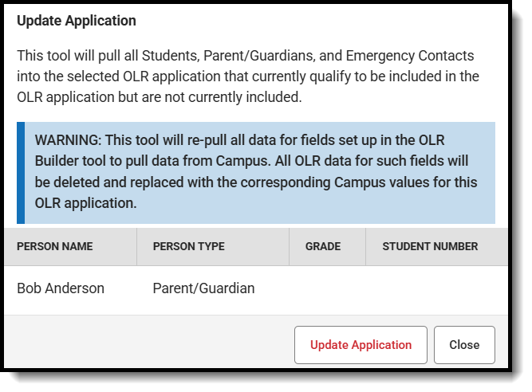
Task: Select the Bob Anderson name cell
Action: [61, 288]
